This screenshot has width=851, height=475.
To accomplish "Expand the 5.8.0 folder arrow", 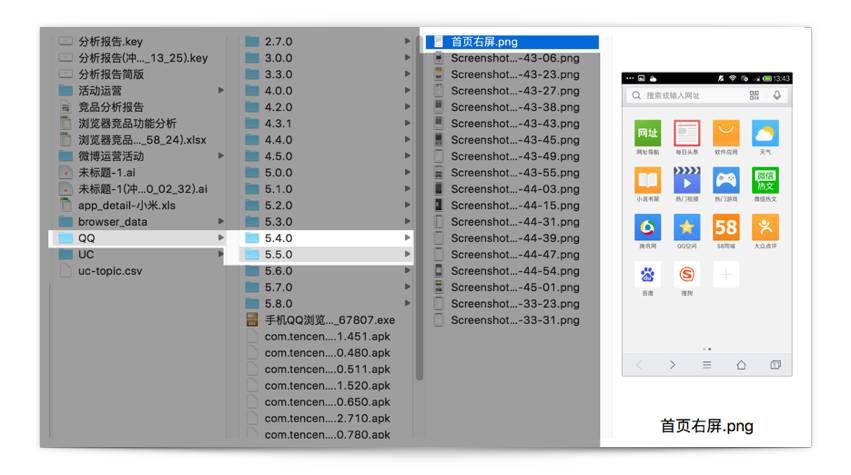I will [x=407, y=303].
